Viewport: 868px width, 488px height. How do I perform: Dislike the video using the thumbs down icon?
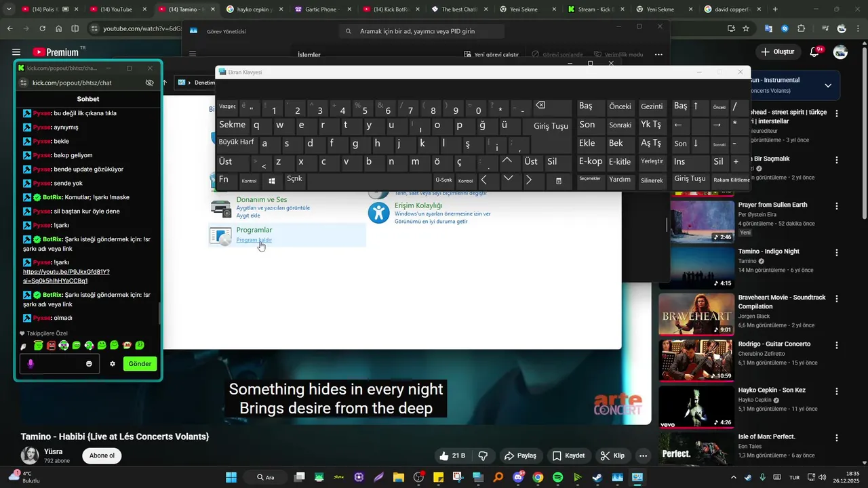484,455
